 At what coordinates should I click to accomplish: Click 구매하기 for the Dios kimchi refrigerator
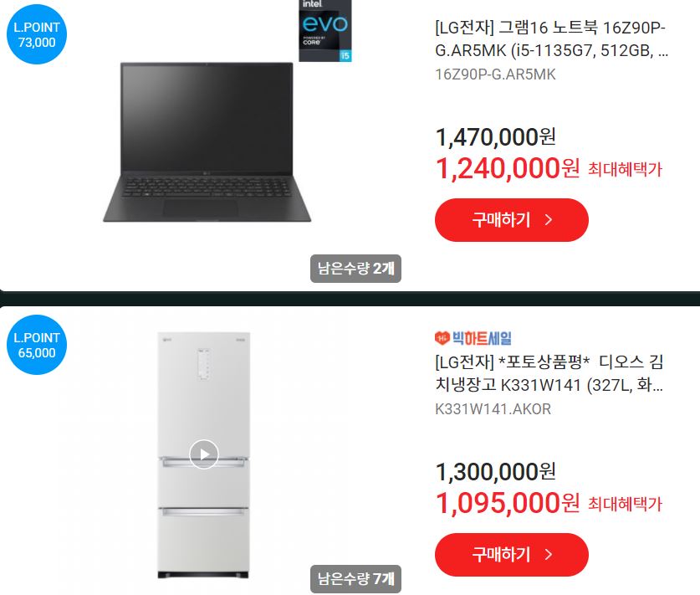pos(512,554)
